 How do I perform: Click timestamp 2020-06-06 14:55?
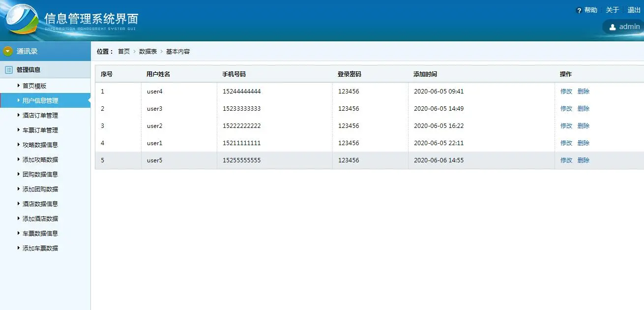point(439,160)
